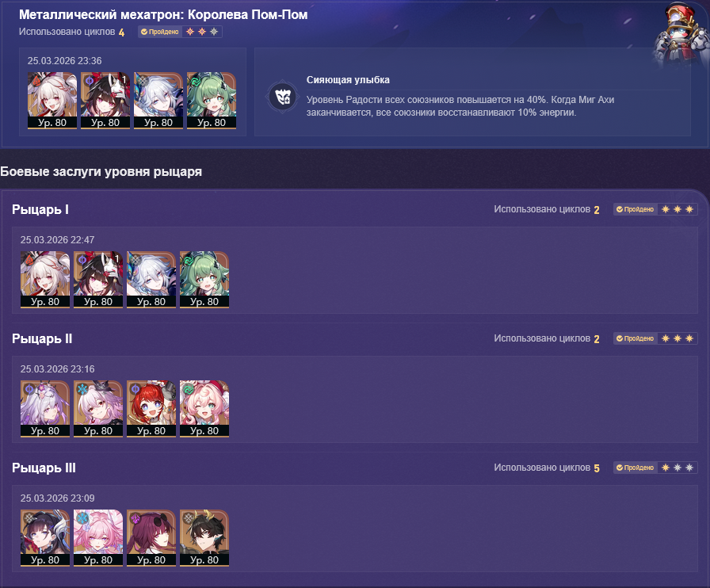This screenshot has width=710, height=588.
Task: Select pink-haired ice character in Рыцарь III team
Action: [x=98, y=538]
